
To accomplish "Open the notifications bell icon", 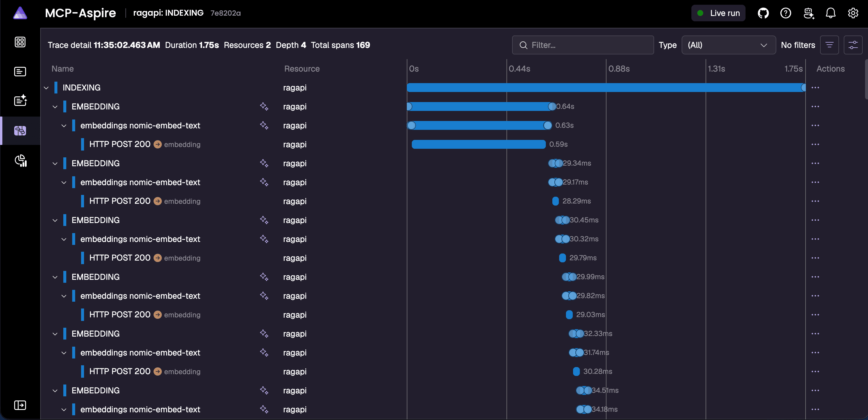I will tap(830, 13).
